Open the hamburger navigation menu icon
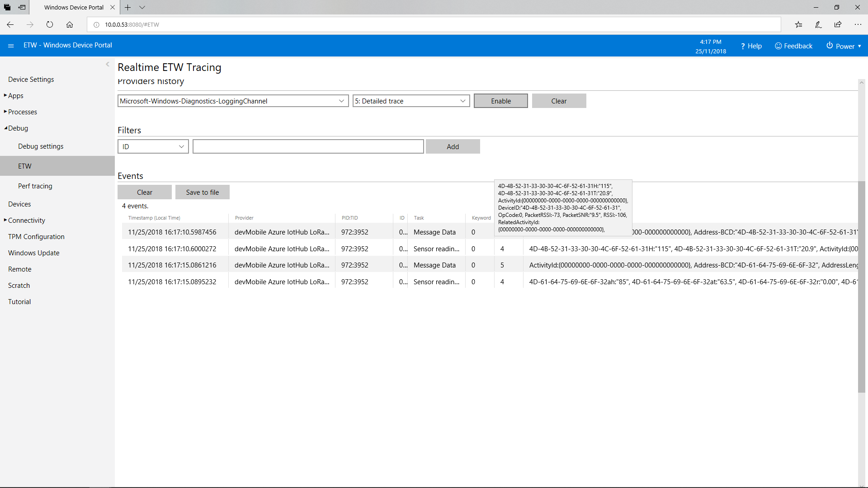The height and width of the screenshot is (488, 868). [11, 46]
